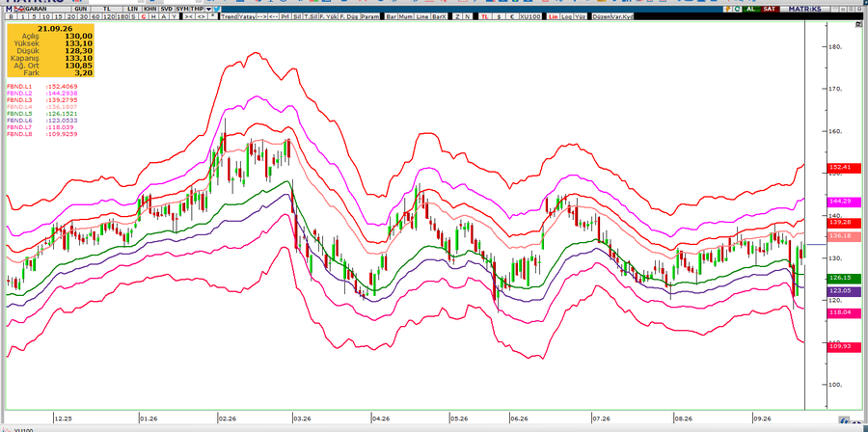Select € euro price currency

click(x=513, y=16)
